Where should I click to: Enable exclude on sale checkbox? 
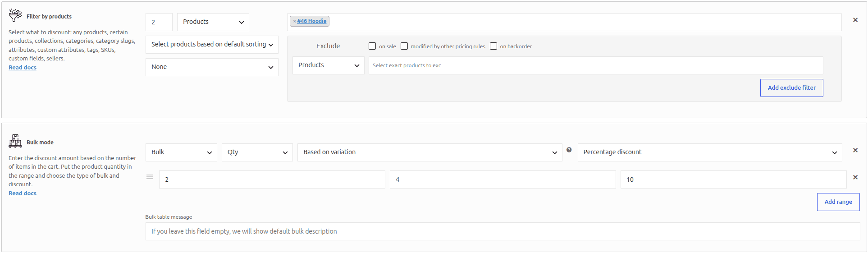[x=372, y=46]
